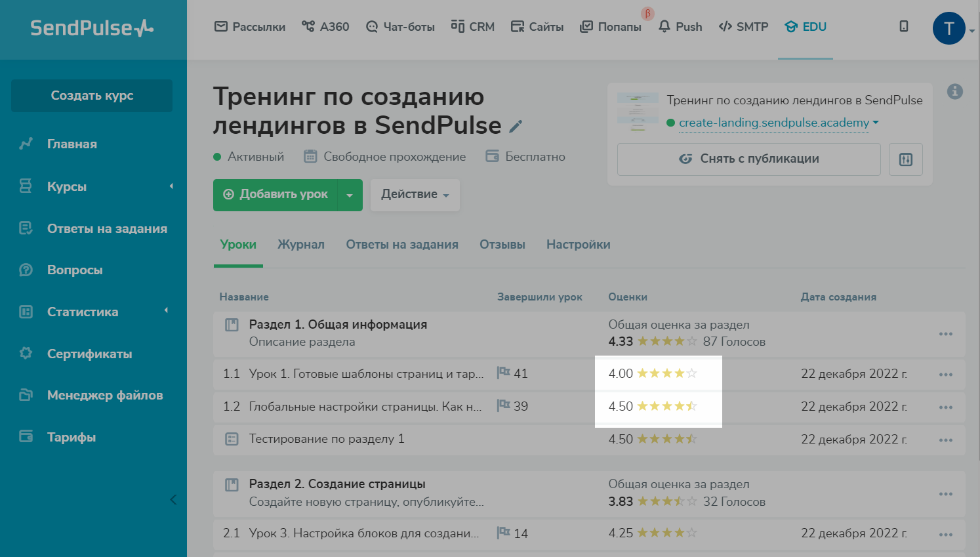
Task: Open three-dot menu for Раздел 1
Action: coord(945,334)
